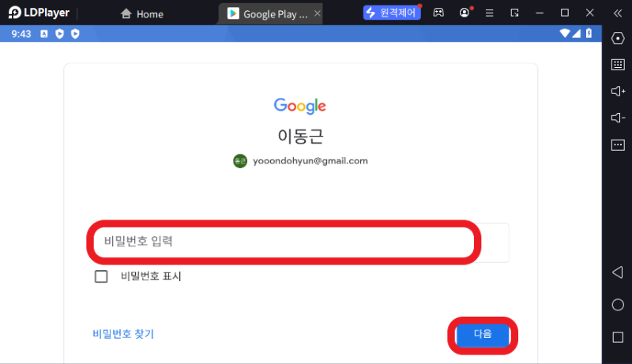
Task: Open the Home tab in LDPlayer
Action: (x=142, y=14)
